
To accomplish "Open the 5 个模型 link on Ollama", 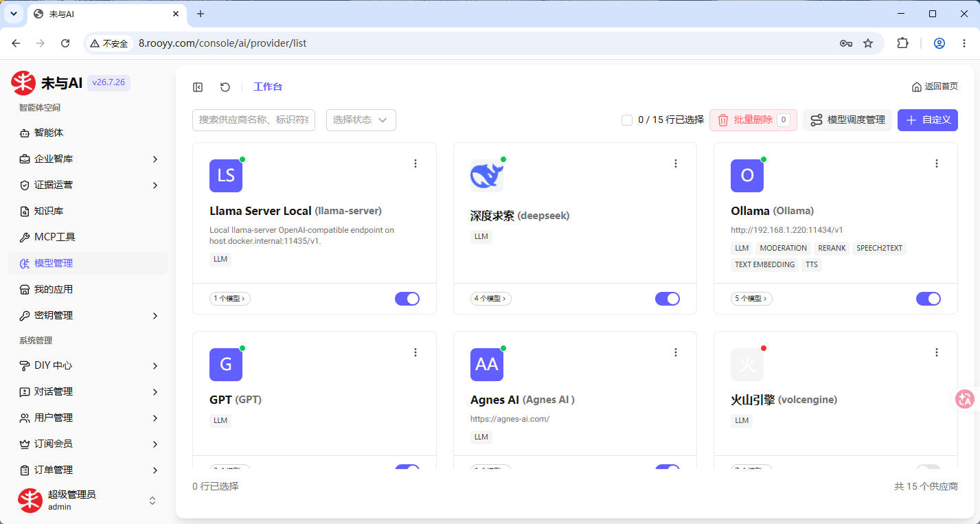I will pyautogui.click(x=751, y=299).
